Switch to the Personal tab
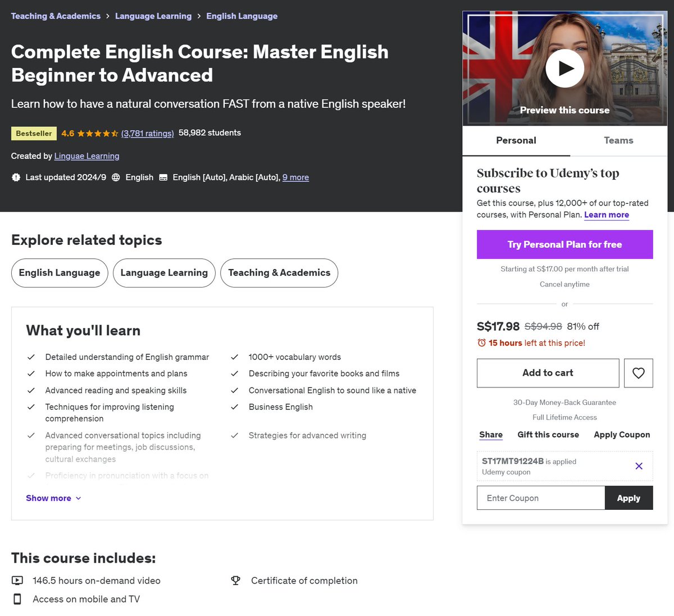 (x=516, y=140)
